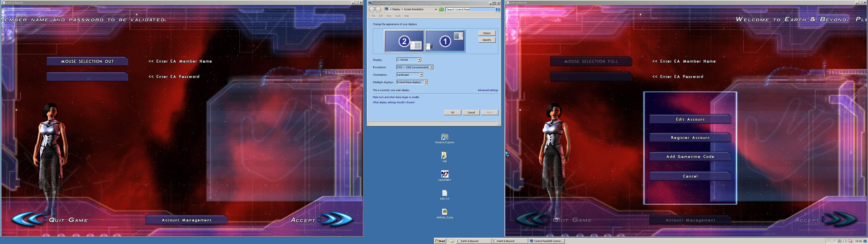Image resolution: width=868 pixels, height=244 pixels.
Task: Click the Accept arrows in left game window
Action: [x=336, y=219]
